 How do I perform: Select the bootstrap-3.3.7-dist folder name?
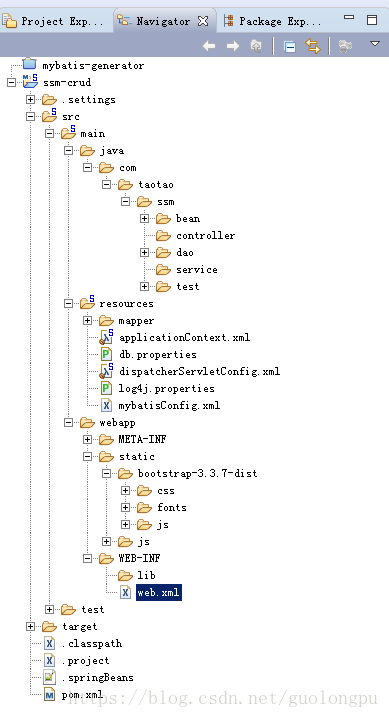[198, 473]
